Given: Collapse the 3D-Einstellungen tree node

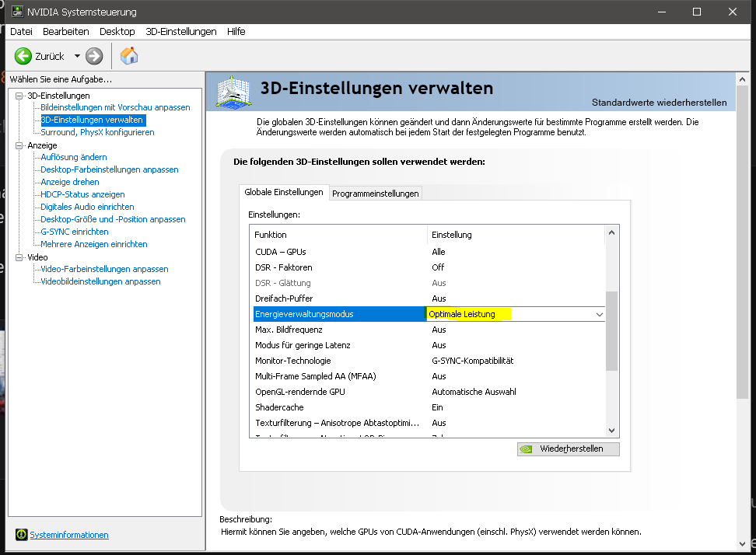Looking at the screenshot, I should click(19, 96).
